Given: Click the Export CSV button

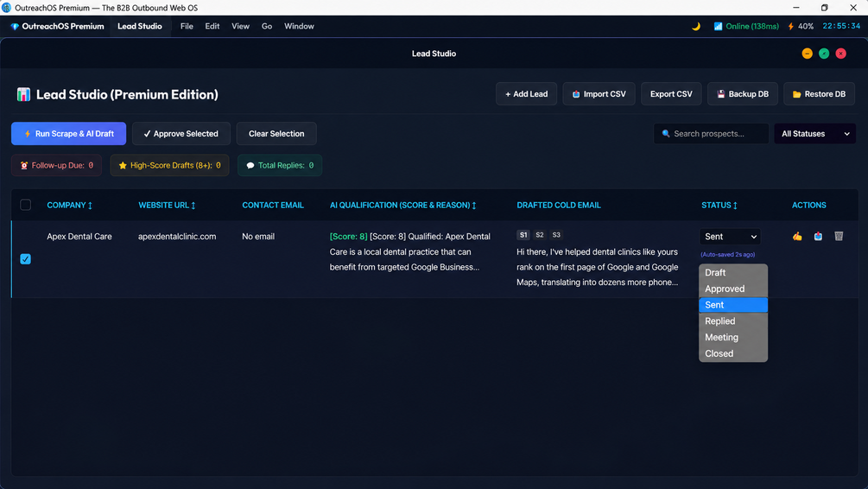Looking at the screenshot, I should click(x=671, y=94).
